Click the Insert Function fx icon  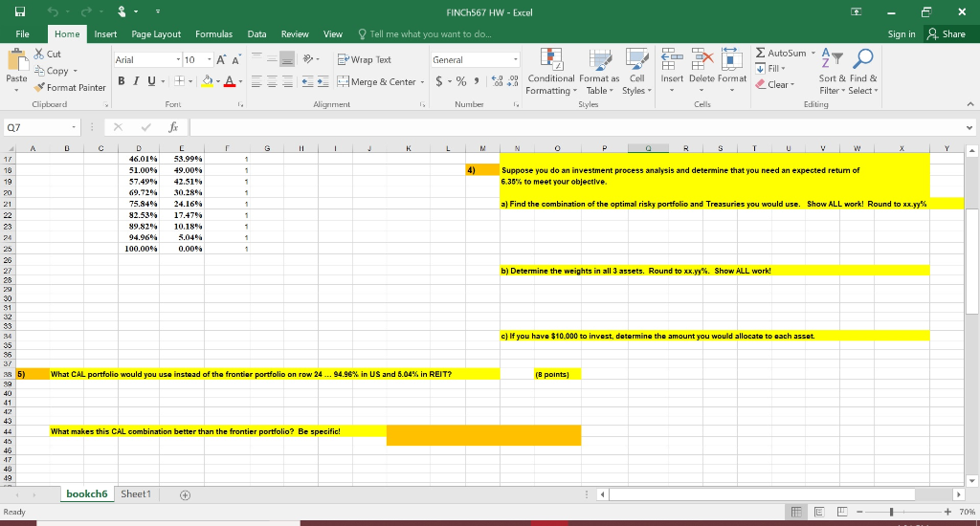pyautogui.click(x=174, y=127)
